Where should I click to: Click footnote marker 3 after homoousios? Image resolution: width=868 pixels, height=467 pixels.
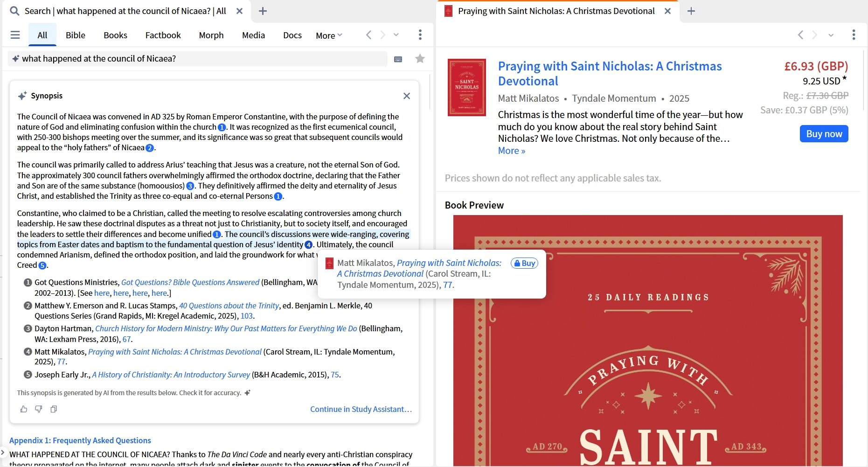click(x=190, y=186)
